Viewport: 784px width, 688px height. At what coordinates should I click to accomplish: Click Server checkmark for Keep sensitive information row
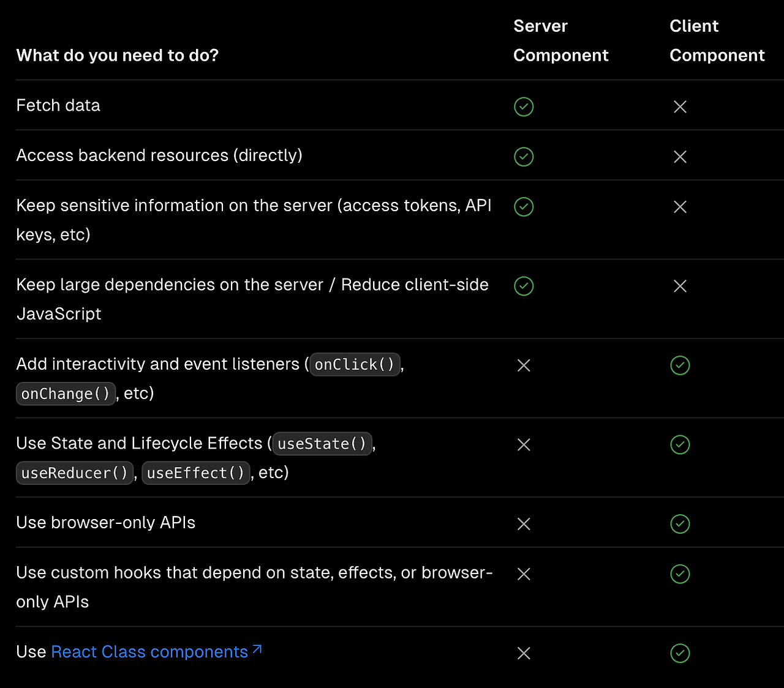coord(524,207)
